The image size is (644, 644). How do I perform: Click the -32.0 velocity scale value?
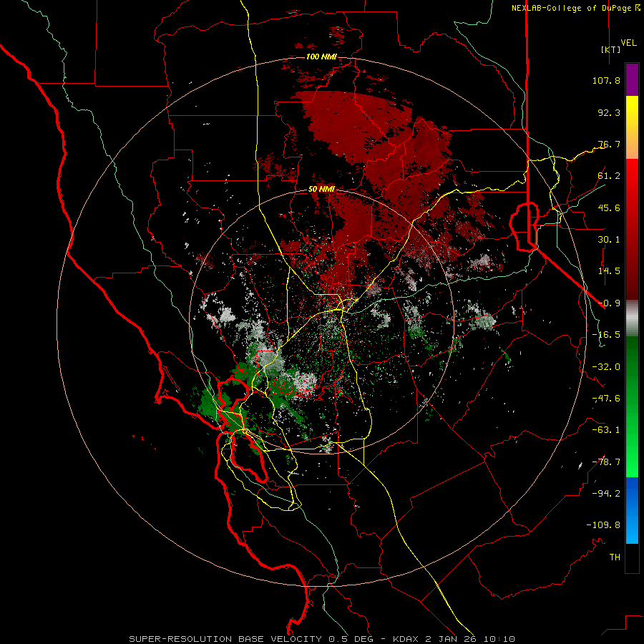point(606,367)
